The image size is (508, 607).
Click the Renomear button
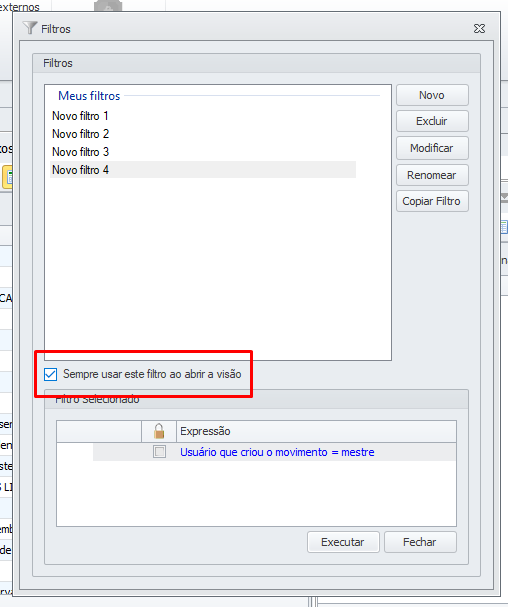[432, 175]
